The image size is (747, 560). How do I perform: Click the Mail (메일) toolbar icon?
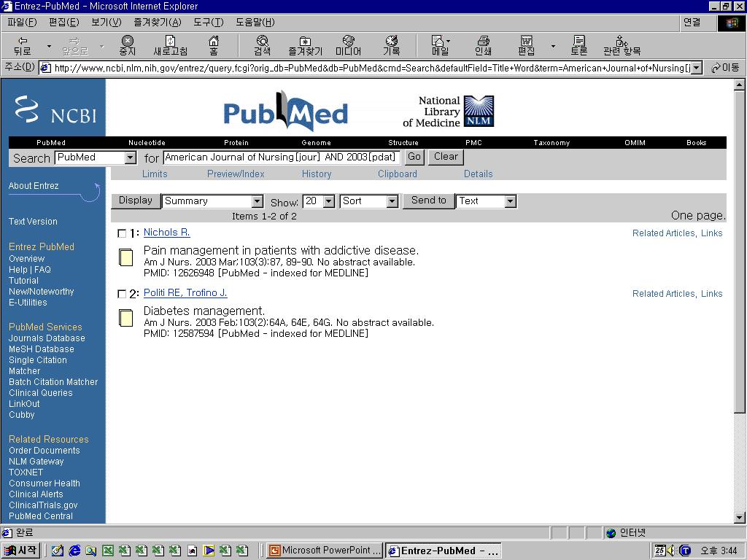click(438, 46)
